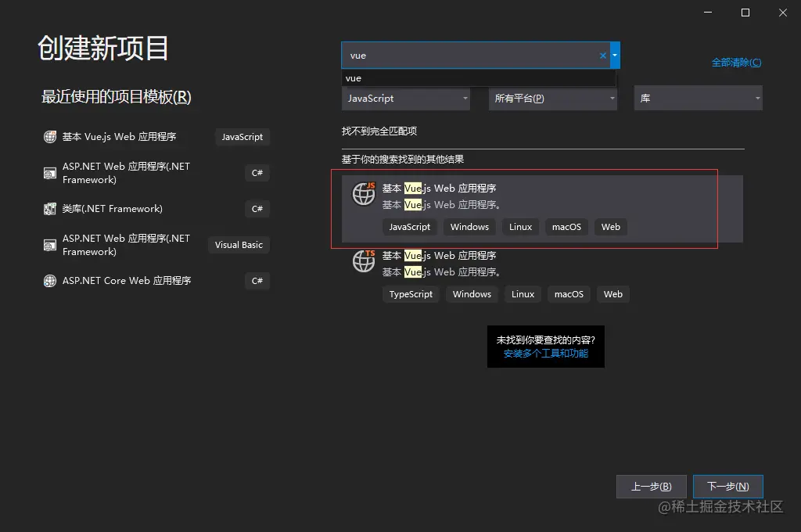Viewport: 801px width, 532px height.
Task: Click macOS tag in the JavaScript result
Action: click(x=566, y=227)
